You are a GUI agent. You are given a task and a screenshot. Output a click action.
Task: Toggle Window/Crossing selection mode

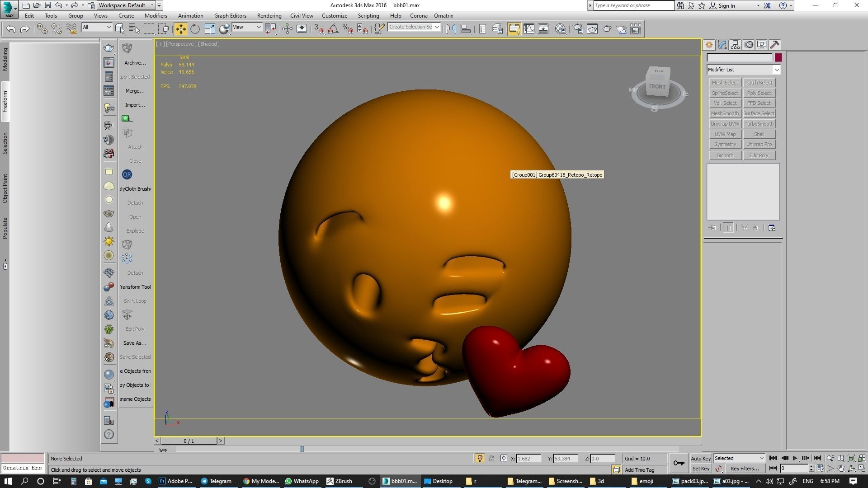click(164, 29)
